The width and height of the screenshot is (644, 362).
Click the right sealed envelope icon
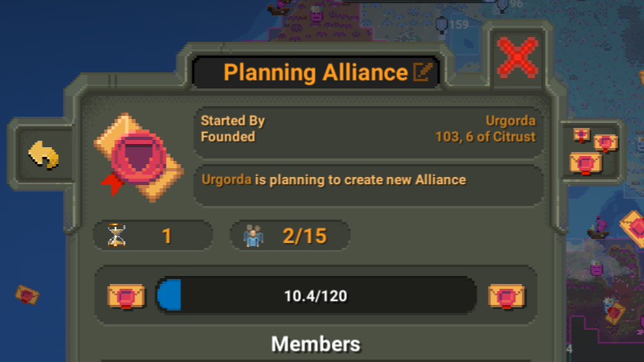506,296
